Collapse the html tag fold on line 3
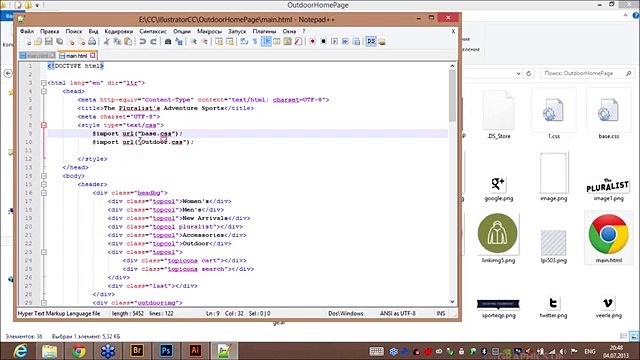 coord(44,83)
